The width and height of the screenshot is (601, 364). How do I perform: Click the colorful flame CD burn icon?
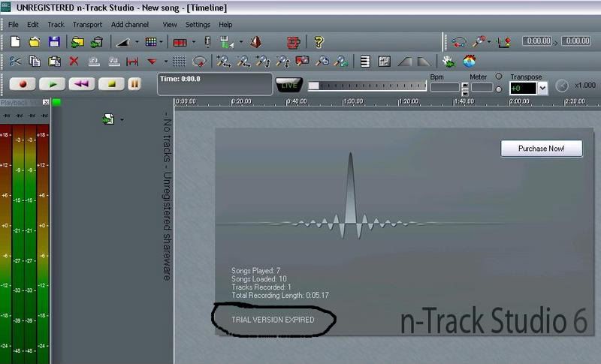pyautogui.click(x=469, y=62)
